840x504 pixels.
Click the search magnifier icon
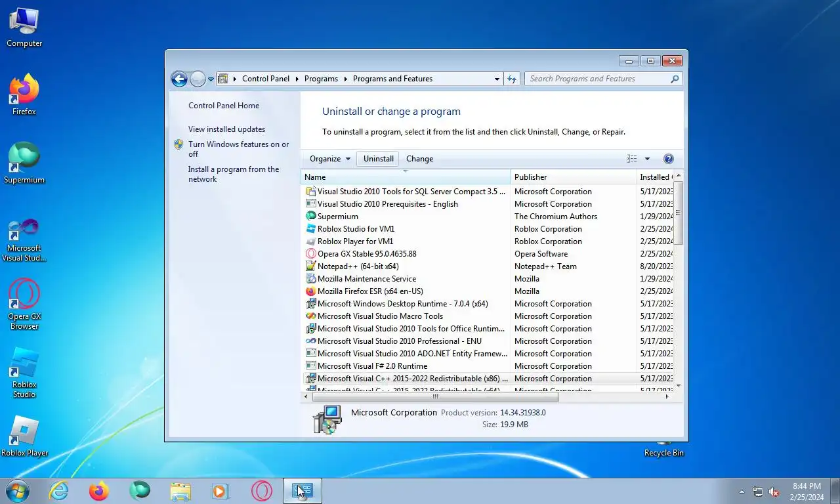coord(675,79)
